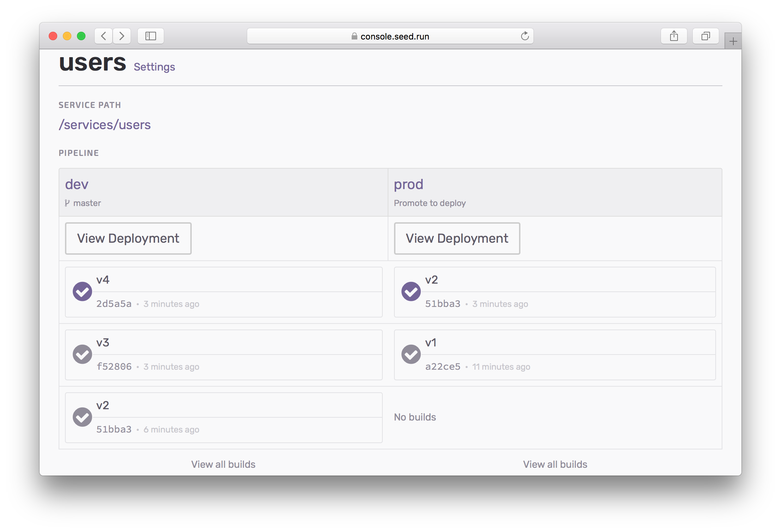Open the prod stage heading
This screenshot has height=532, width=781.
[409, 185]
